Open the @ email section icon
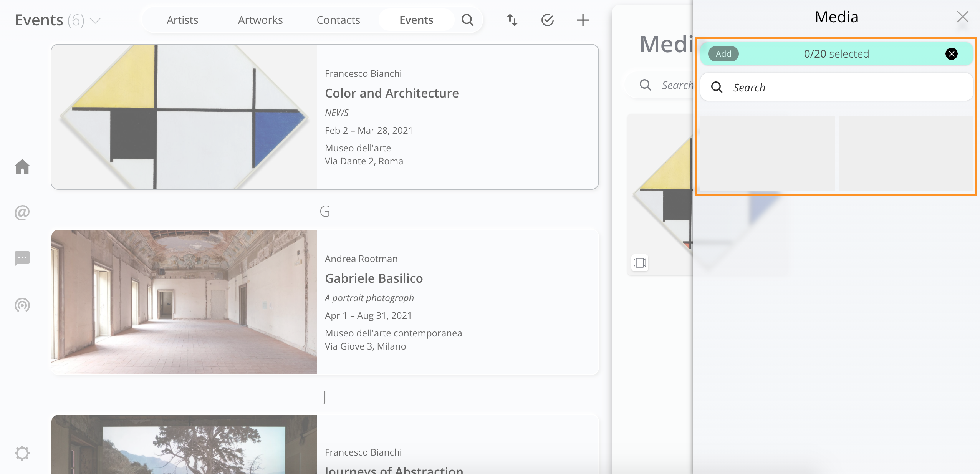Screen dimensions: 980x474 click(x=22, y=212)
